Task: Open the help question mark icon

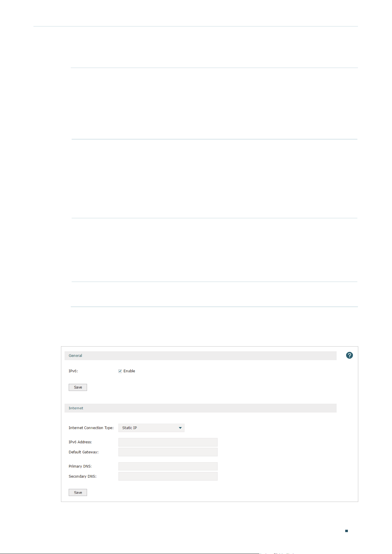Action: [x=349, y=355]
